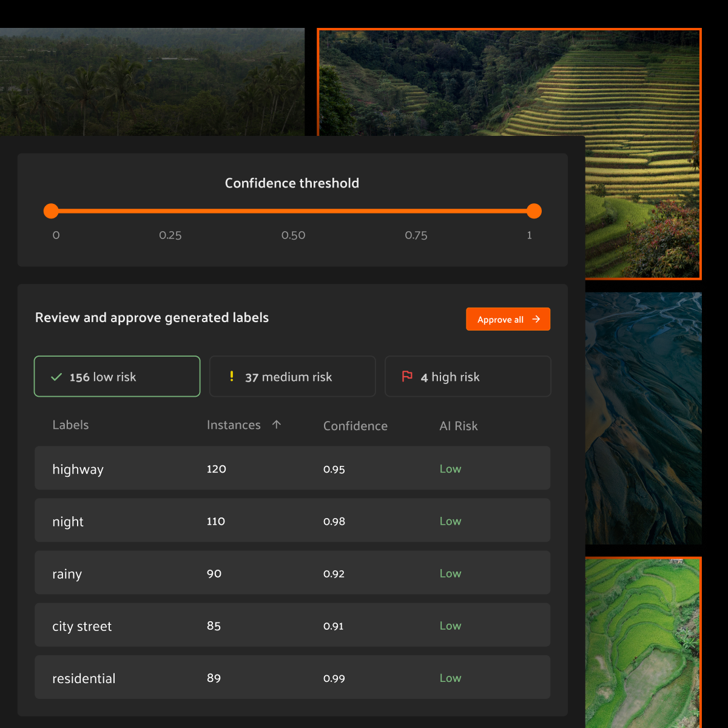728x728 pixels.
Task: Click the yellow exclamation icon on medium risk
Action: [x=231, y=376]
